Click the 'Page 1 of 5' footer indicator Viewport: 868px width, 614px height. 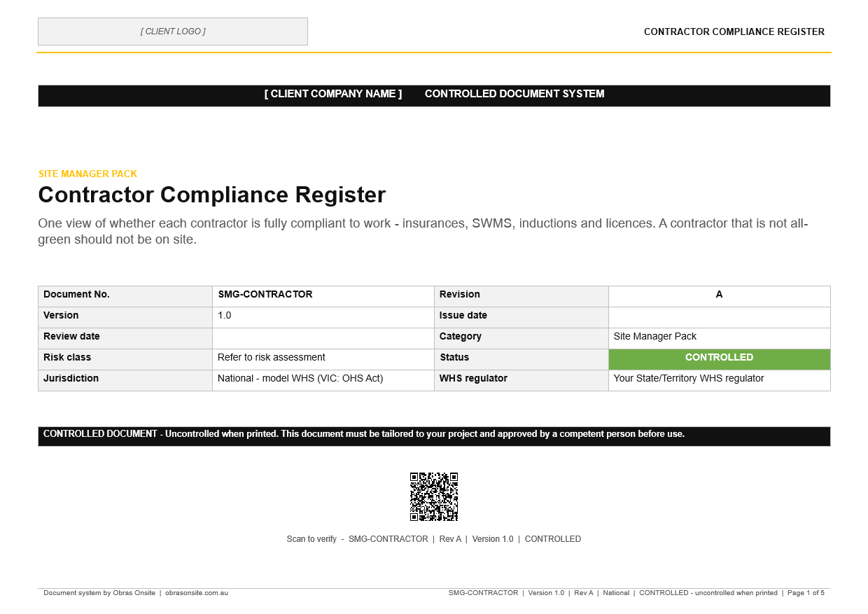(x=806, y=593)
